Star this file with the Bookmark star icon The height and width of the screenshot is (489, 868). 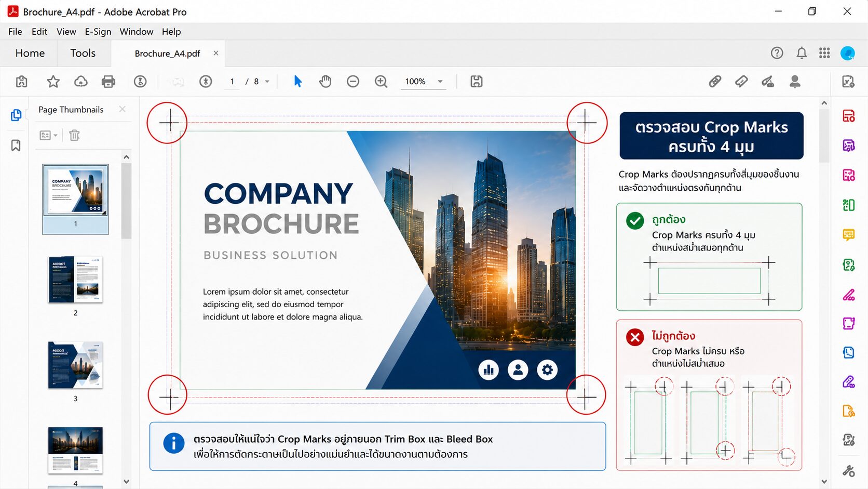pos(53,82)
